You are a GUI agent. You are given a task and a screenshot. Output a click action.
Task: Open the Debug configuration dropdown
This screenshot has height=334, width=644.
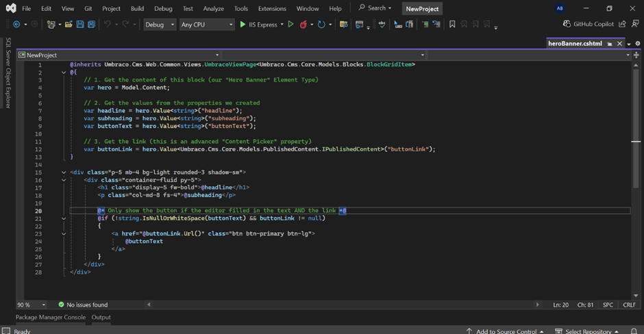pos(159,25)
